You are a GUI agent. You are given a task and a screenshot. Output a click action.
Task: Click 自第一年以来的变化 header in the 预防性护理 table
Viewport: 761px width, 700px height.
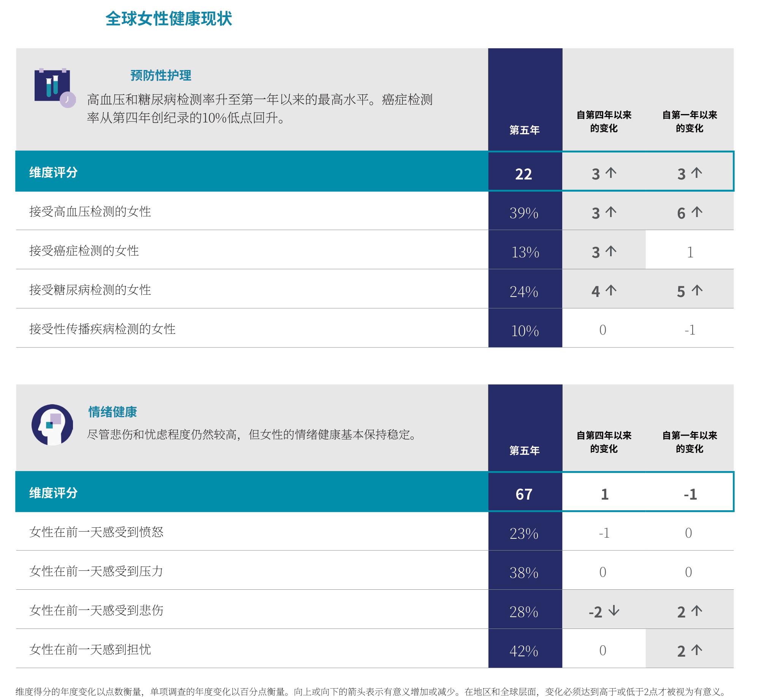[690, 122]
